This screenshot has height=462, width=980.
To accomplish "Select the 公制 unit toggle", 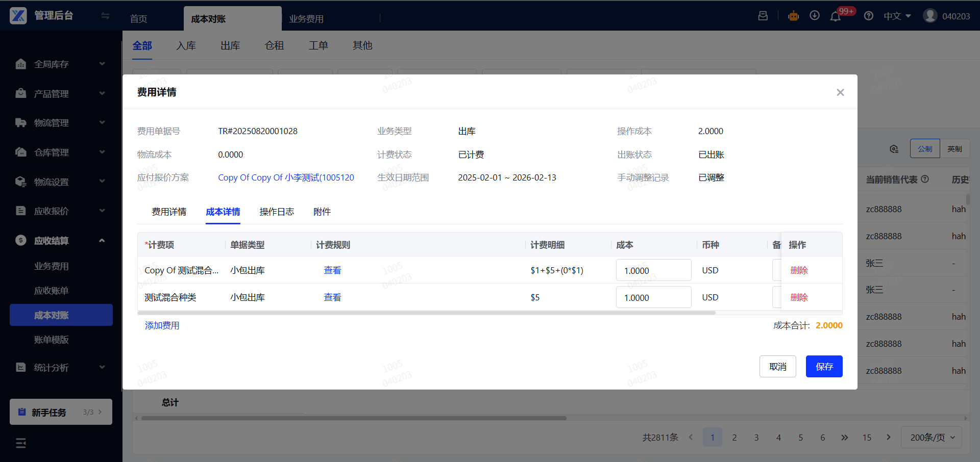I will pyautogui.click(x=925, y=148).
